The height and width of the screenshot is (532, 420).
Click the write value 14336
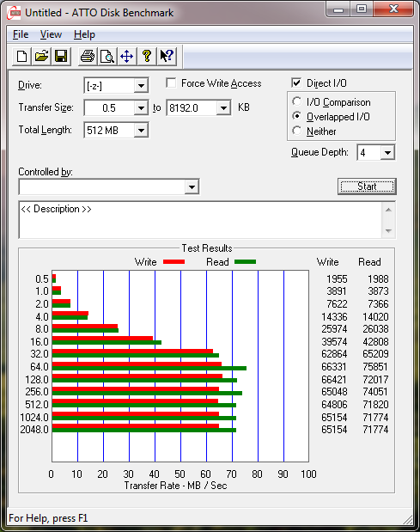[x=334, y=317]
